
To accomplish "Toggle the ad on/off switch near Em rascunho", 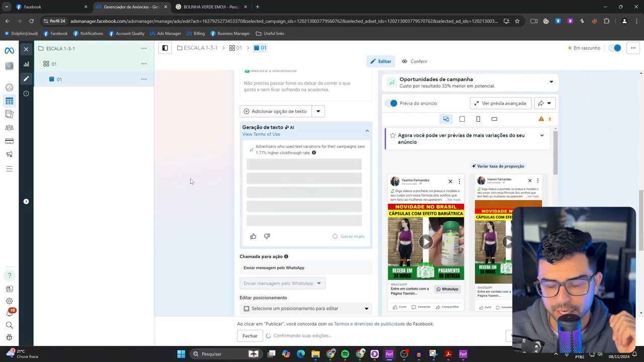I will 615,48.
